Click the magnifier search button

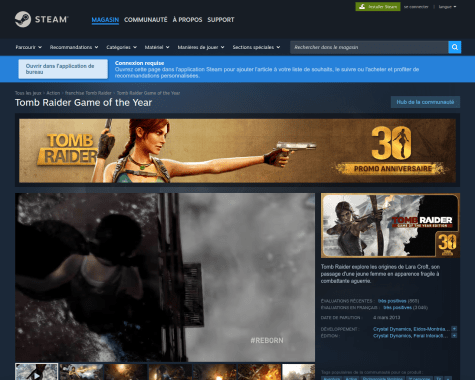click(455, 47)
